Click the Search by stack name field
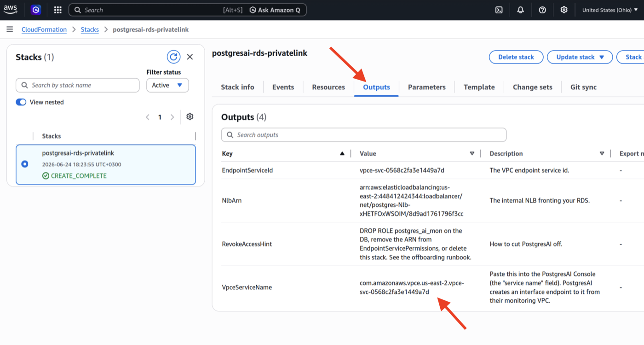This screenshot has height=345, width=644. (77, 85)
